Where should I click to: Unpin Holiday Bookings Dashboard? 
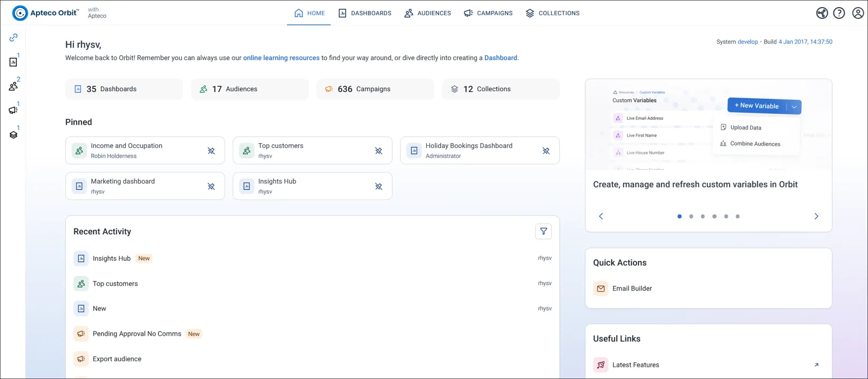[546, 151]
